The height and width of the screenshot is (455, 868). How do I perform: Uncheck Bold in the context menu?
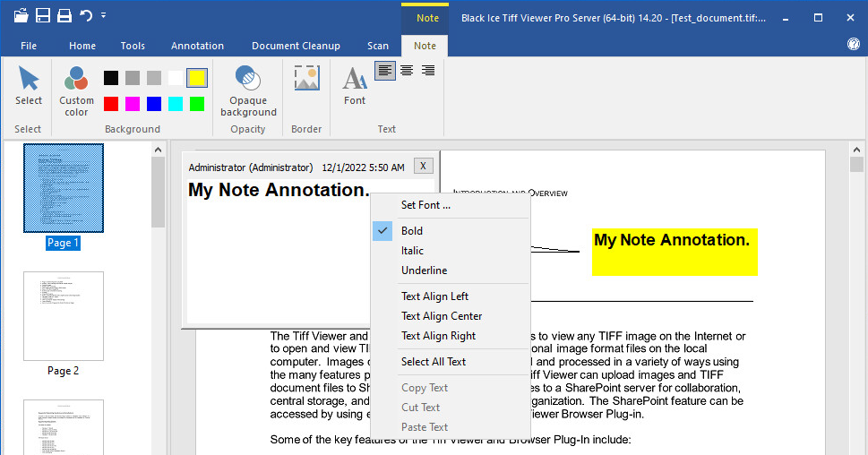click(412, 231)
